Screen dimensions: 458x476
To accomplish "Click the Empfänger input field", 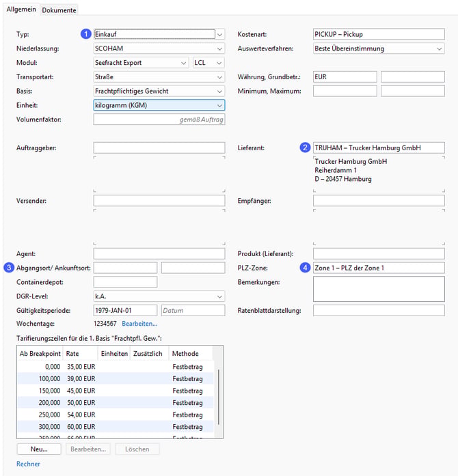I will [379, 201].
